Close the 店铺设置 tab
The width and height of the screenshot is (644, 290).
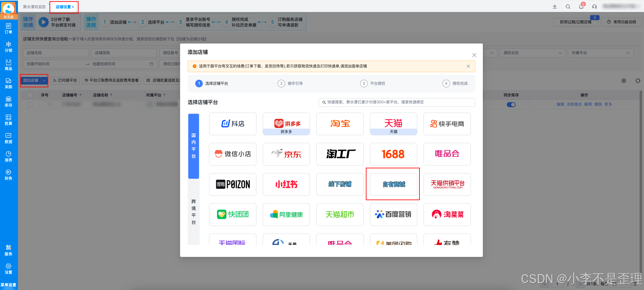pos(73,7)
